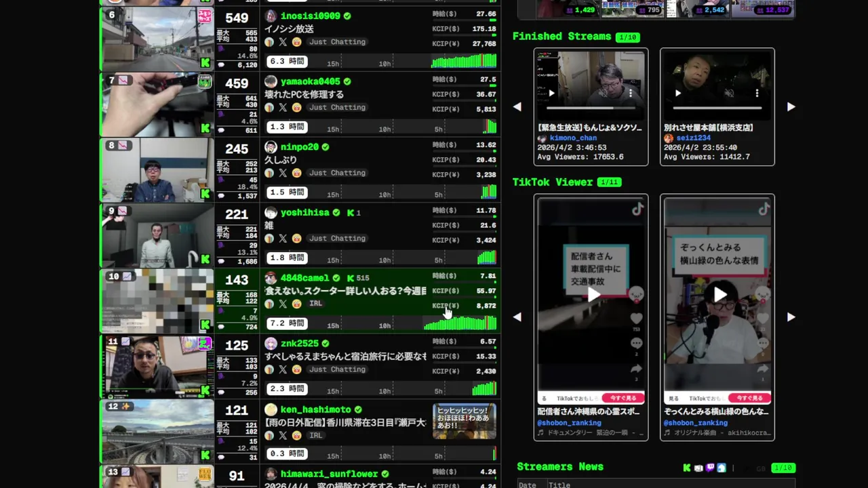Viewport: 868px width, 488px height.
Task: Click the IRL tag on ken_hashimoto's row
Action: (x=315, y=435)
